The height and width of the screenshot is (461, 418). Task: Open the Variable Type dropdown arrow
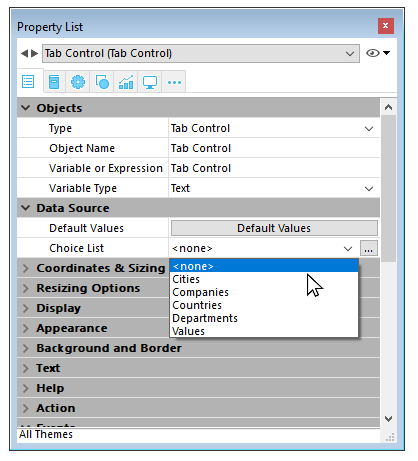[369, 189]
